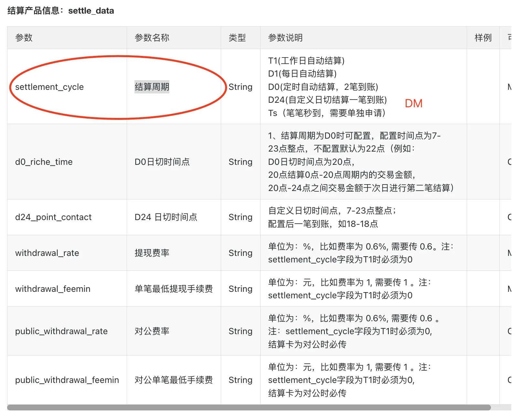532x413 pixels.
Task: Select the withdrawal_feemin parameter cell
Action: coord(53,289)
